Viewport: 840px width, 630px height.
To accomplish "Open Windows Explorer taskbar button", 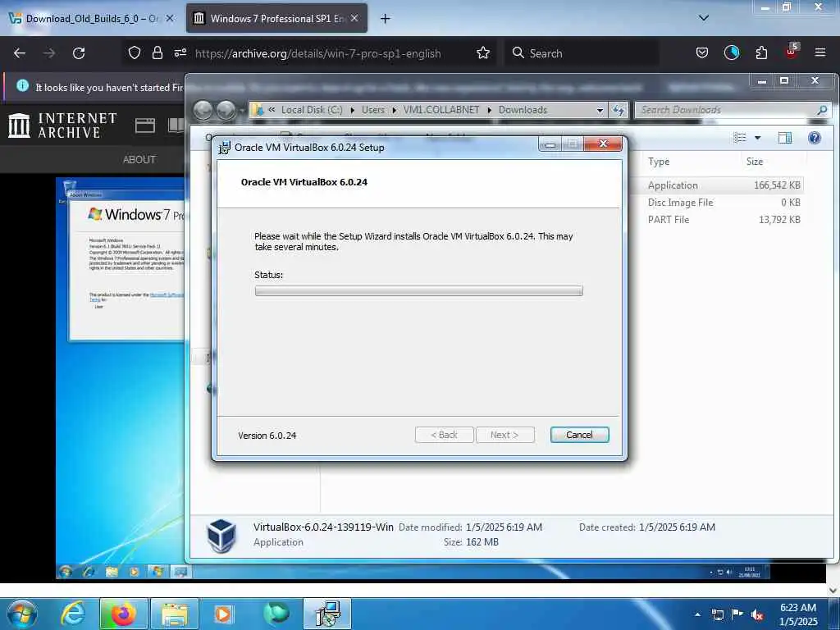I will [174, 614].
